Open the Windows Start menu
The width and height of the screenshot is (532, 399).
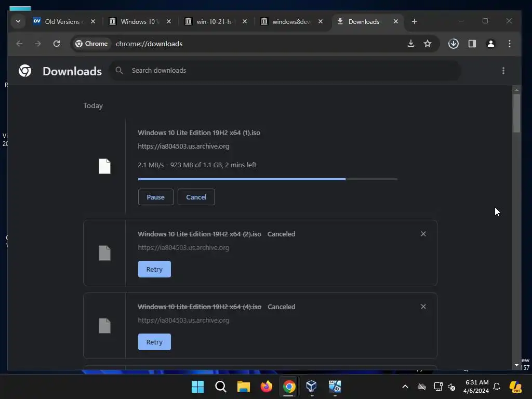tap(197, 387)
